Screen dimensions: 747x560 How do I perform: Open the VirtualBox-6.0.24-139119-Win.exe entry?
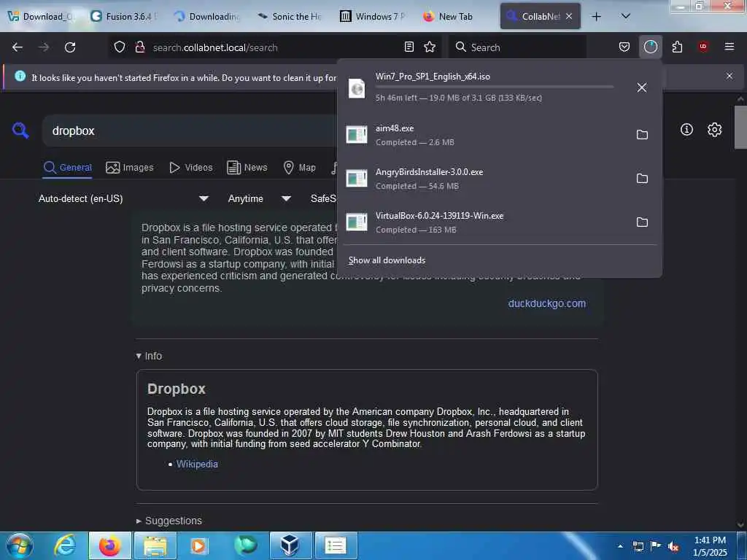point(499,222)
